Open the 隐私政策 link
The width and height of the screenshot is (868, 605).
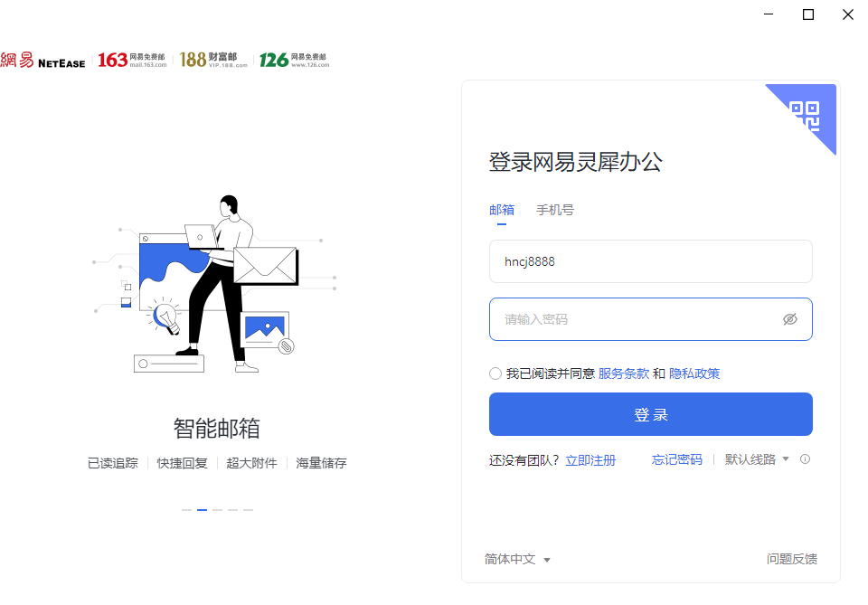pos(694,373)
